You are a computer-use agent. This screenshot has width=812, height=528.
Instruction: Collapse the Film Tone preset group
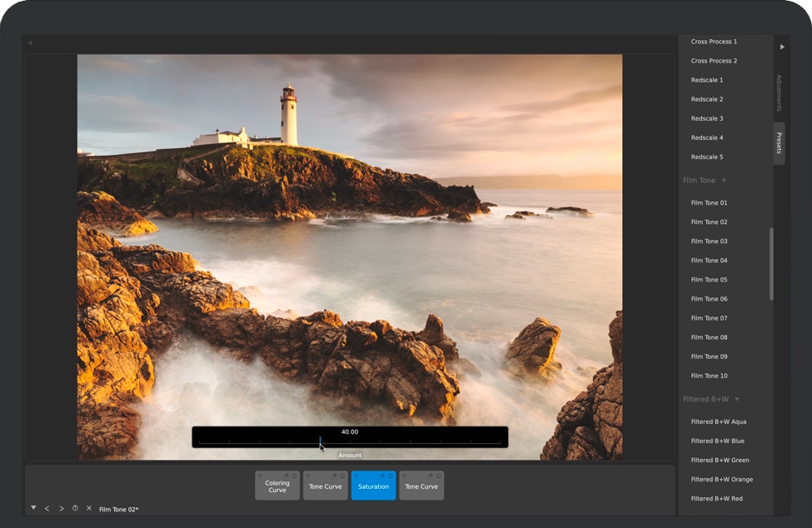[724, 181]
